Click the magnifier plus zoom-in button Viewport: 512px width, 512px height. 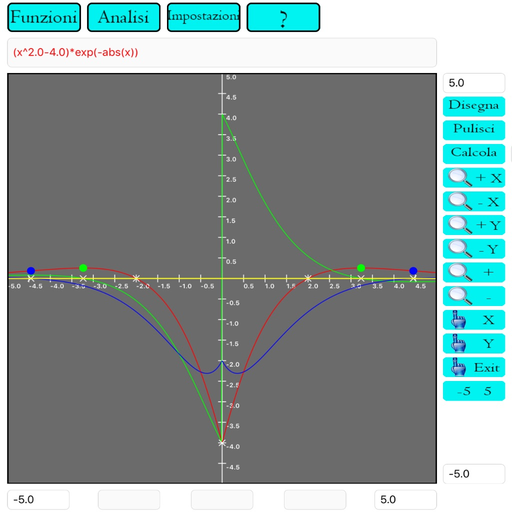(474, 272)
